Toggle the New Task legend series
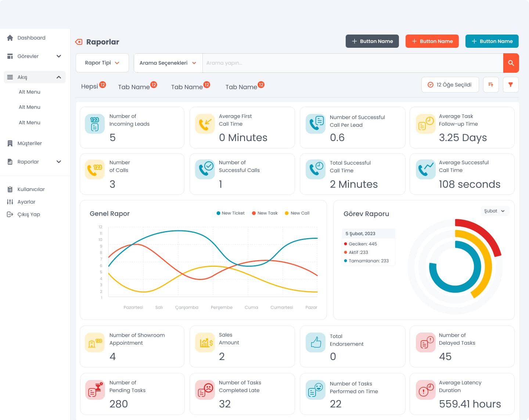The height and width of the screenshot is (420, 529). pyautogui.click(x=264, y=213)
